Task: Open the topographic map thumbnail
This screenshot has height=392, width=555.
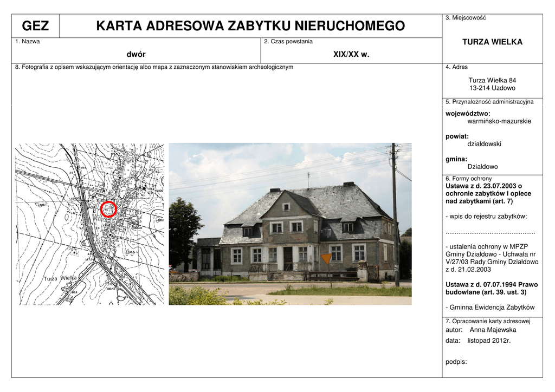Action: click(89, 224)
